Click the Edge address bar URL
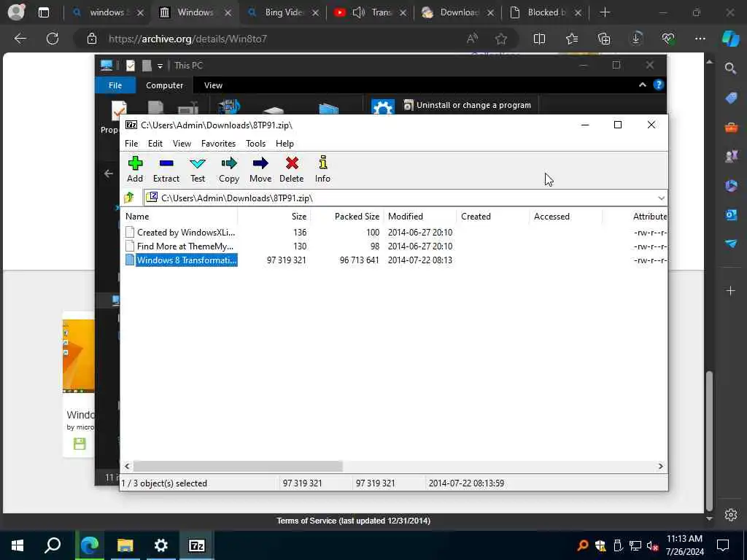The height and width of the screenshot is (560, 747). pos(187,39)
